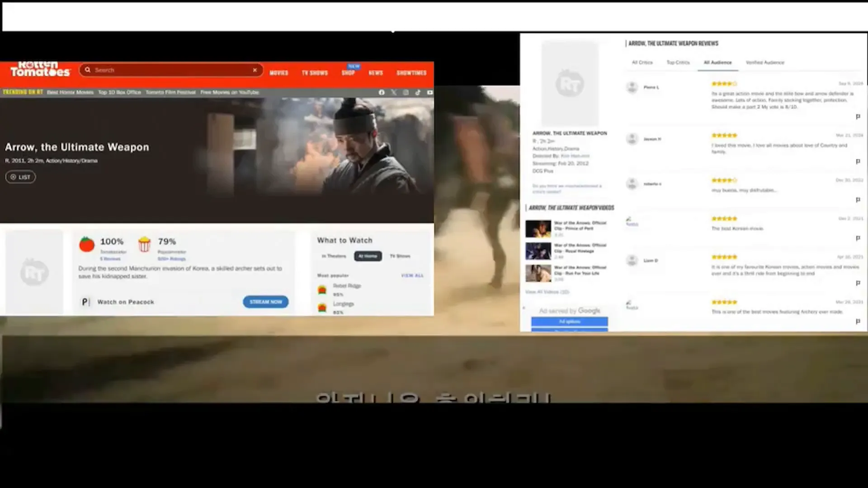Viewport: 868px width, 488px height.
Task: Click the movie poster placeholder beside scores
Action: [34, 272]
